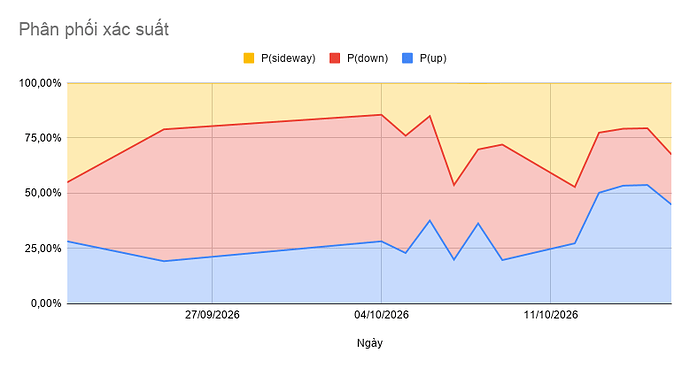Click the 04/10/2026 axis date label

pos(382,315)
